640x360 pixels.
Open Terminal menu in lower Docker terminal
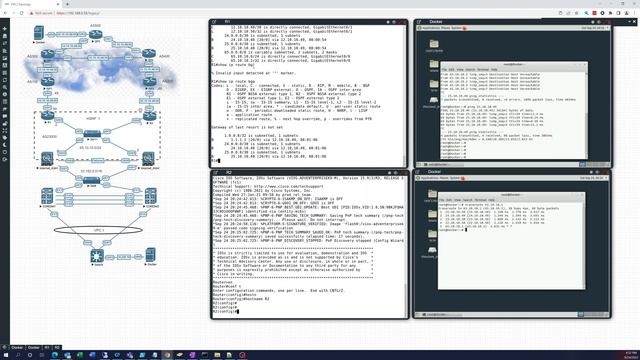pyautogui.click(x=480, y=200)
